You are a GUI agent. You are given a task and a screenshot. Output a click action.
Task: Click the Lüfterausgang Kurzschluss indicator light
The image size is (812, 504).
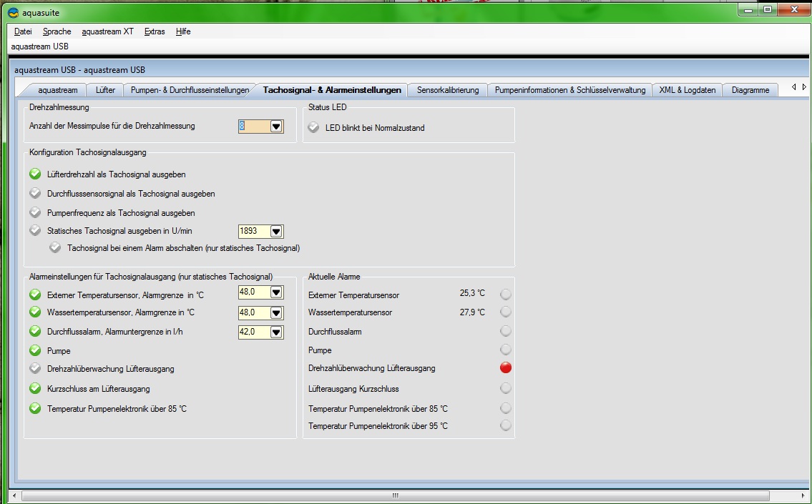pos(505,388)
